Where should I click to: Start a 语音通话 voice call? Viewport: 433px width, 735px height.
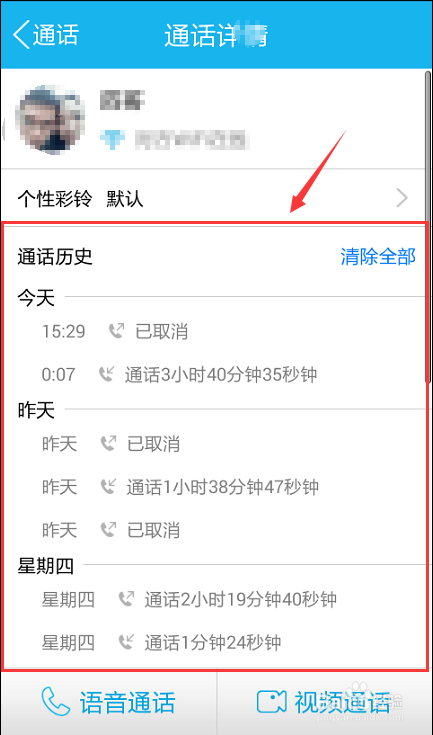[109, 701]
